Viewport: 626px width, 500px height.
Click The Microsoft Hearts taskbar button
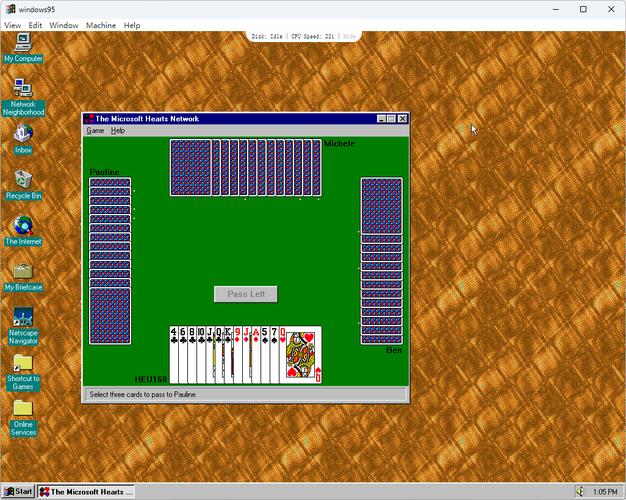tap(86, 492)
